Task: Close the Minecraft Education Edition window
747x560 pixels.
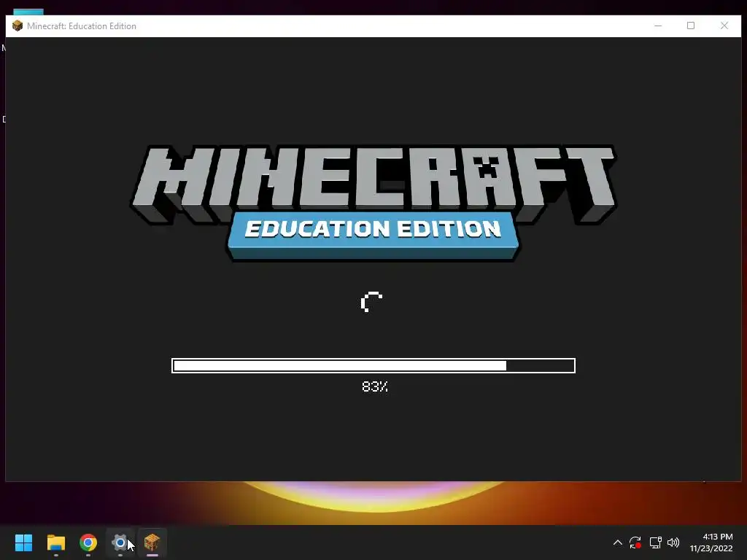Action: click(x=724, y=26)
